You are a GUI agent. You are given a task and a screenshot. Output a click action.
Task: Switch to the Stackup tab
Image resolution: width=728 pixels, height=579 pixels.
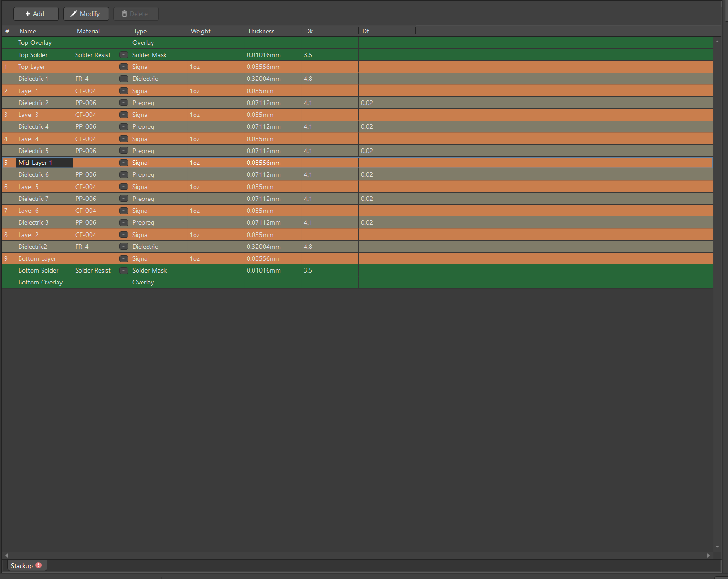tap(27, 566)
